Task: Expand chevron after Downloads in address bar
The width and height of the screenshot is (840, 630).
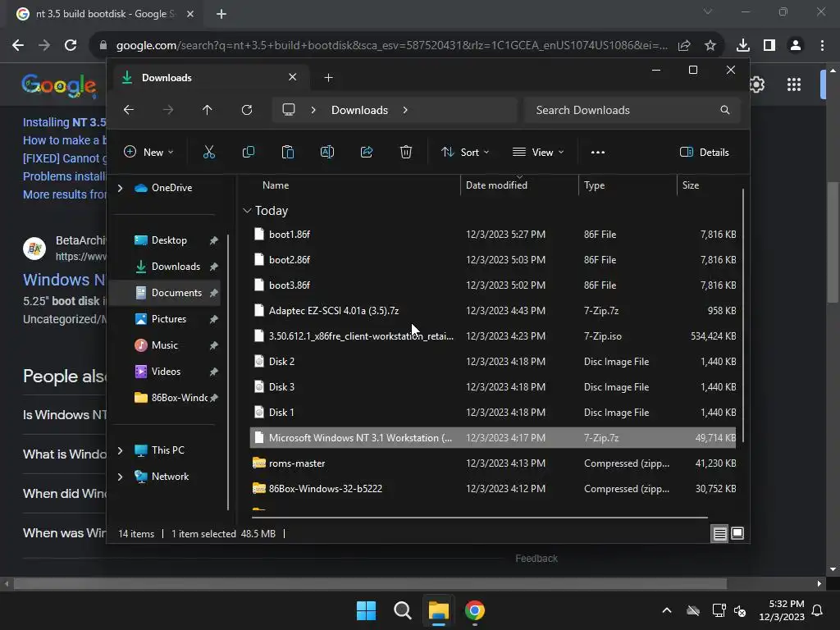Action: click(x=405, y=110)
